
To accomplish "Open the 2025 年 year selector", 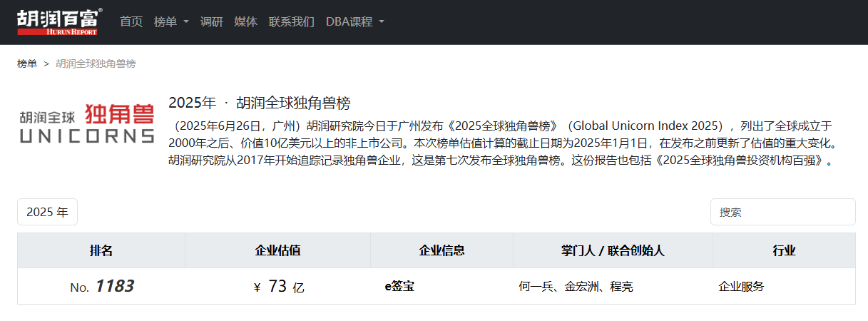I will pos(47,212).
